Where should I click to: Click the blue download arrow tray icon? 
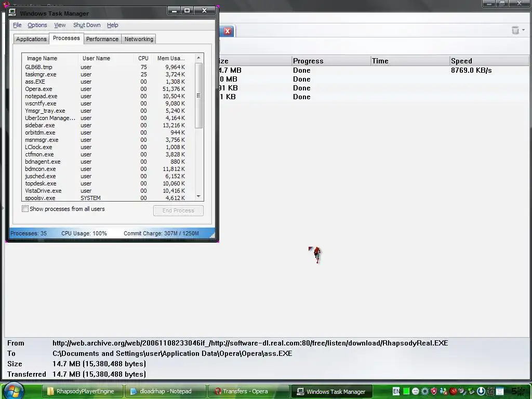click(x=481, y=391)
